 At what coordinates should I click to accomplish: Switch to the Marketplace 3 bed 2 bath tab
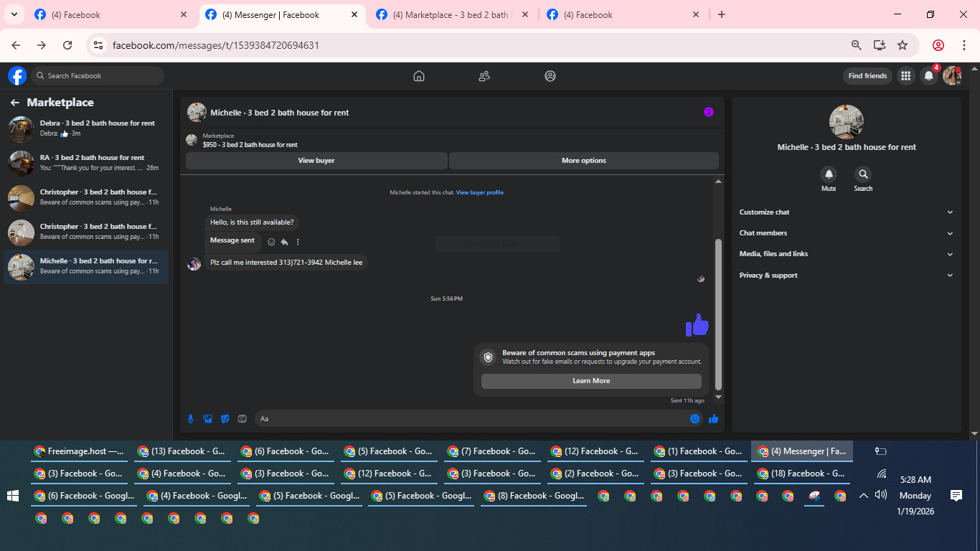(452, 14)
